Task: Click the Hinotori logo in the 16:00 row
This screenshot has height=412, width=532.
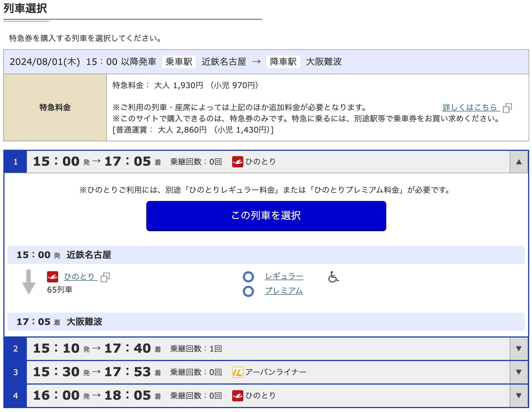Action: [x=237, y=396]
